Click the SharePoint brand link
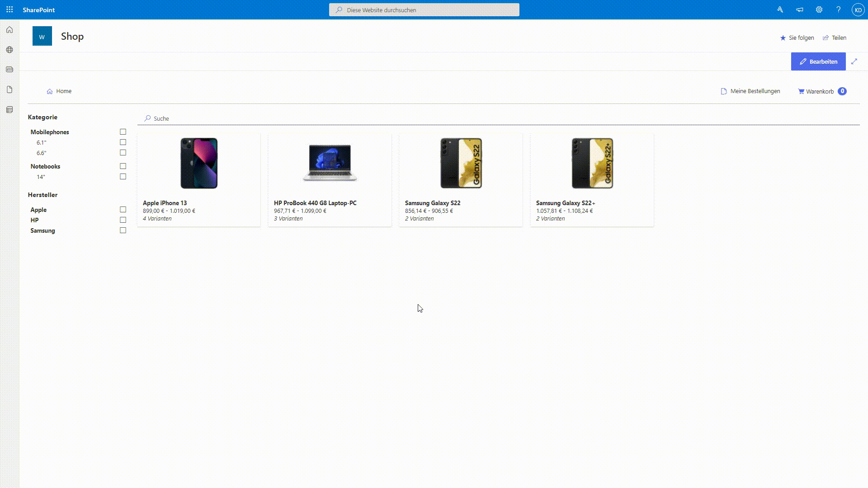Viewport: 868px width, 488px height. (39, 9)
